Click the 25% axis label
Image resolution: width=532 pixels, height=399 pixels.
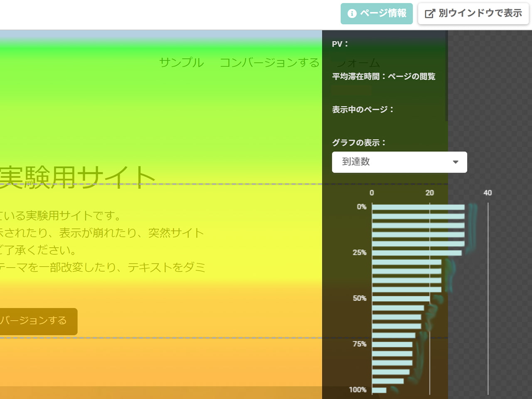coord(360,252)
